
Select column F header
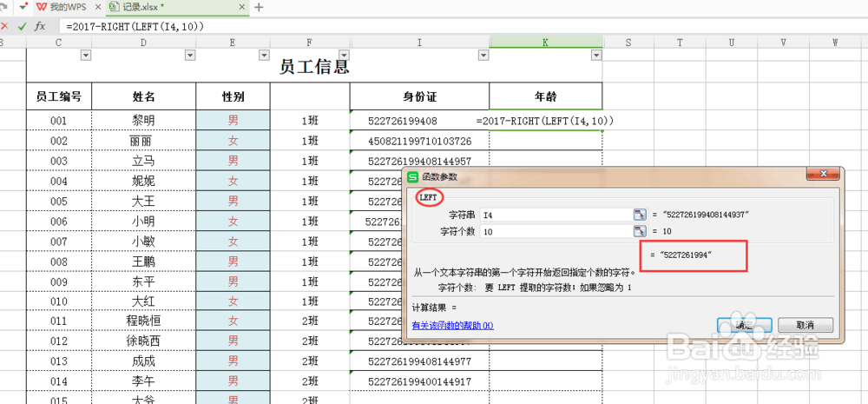coord(310,42)
